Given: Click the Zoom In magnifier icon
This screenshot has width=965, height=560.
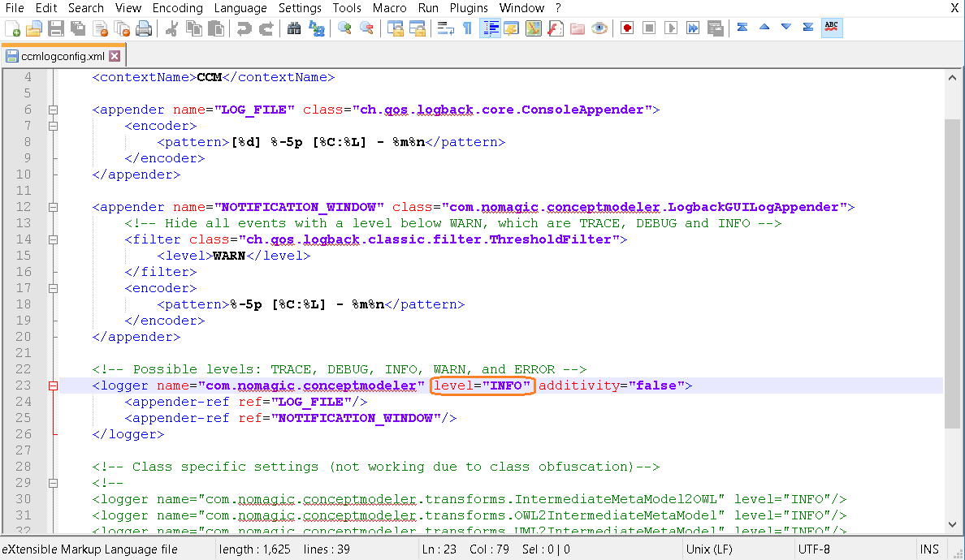Looking at the screenshot, I should tap(344, 28).
